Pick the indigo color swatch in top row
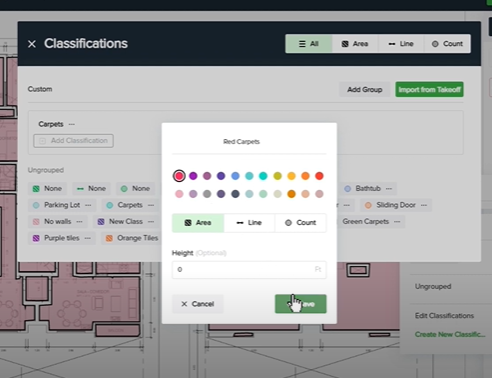Screen dimensions: 492x378 click(221, 176)
